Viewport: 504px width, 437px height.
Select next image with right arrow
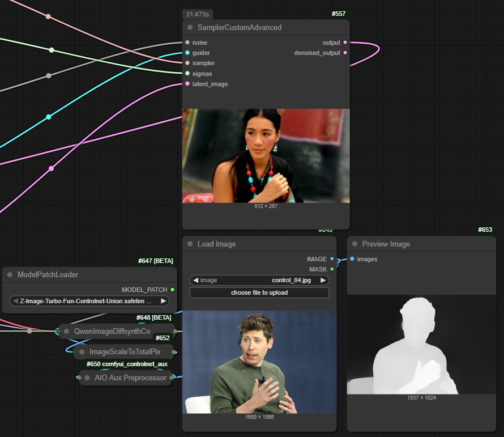(x=323, y=281)
